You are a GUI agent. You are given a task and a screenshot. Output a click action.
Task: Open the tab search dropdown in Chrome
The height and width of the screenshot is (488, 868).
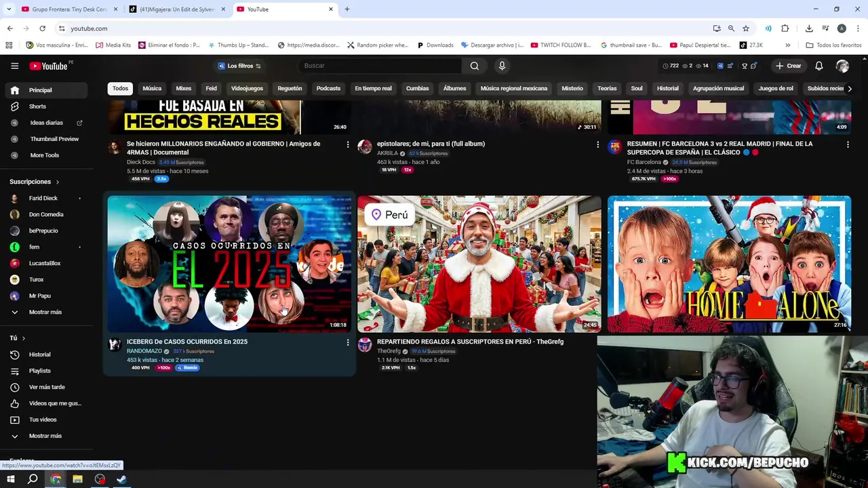(x=9, y=9)
